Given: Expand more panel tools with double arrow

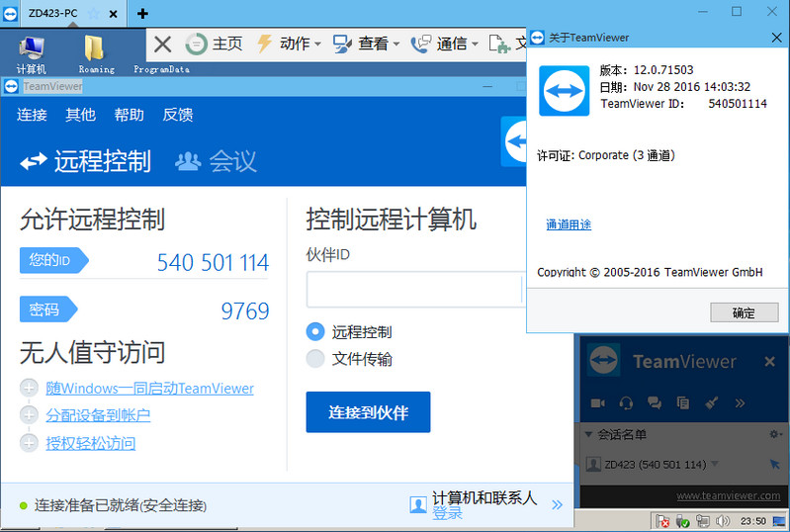Looking at the screenshot, I should [740, 403].
